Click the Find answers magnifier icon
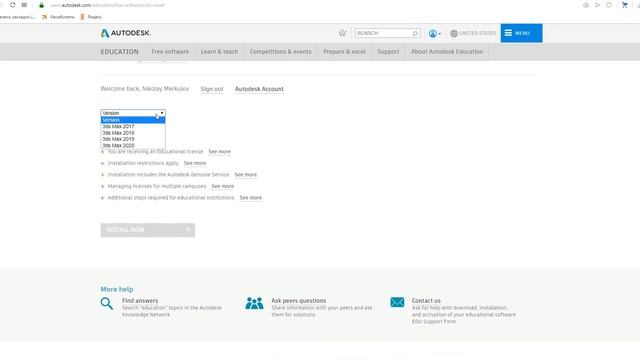The image size is (640, 360). point(107,304)
